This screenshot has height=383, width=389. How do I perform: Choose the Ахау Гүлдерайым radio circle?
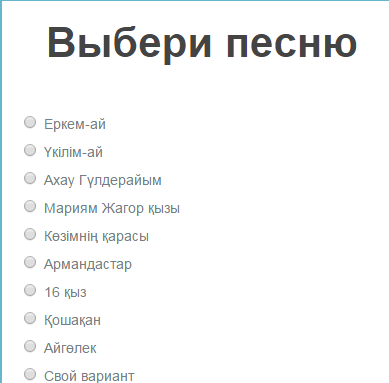[30, 178]
